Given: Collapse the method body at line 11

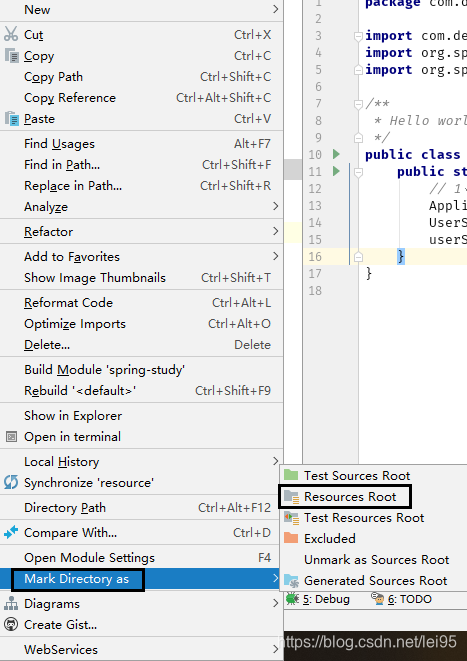Looking at the screenshot, I should click(358, 172).
